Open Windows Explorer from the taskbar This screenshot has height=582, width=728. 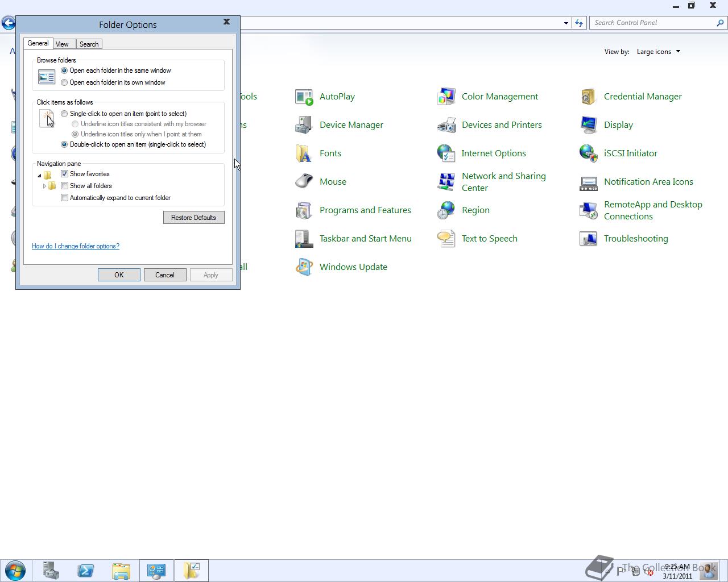coord(121,571)
